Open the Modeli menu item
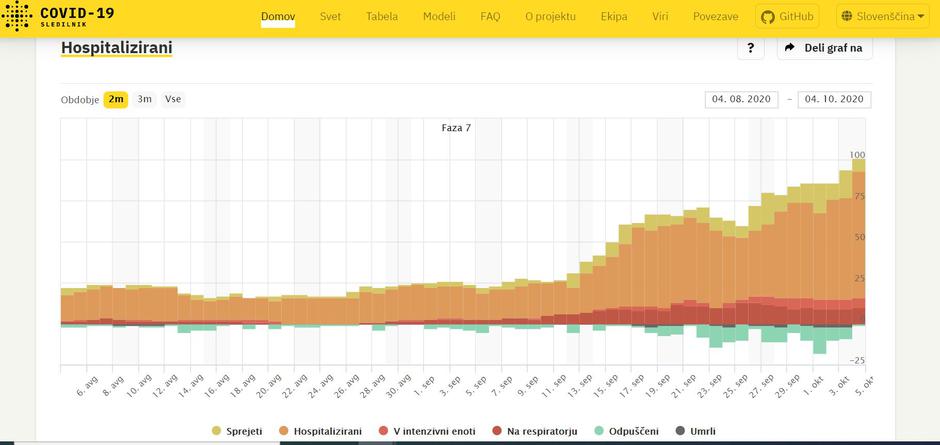This screenshot has width=940, height=445. pyautogui.click(x=439, y=17)
